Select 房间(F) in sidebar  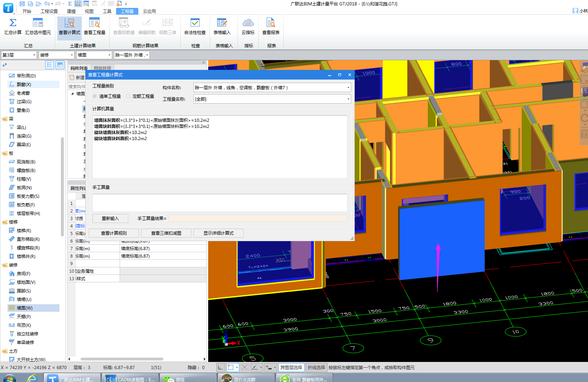pos(23,274)
